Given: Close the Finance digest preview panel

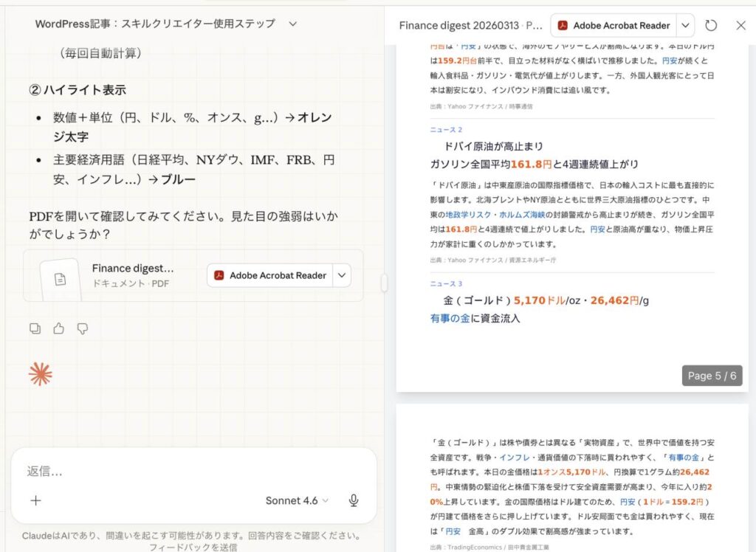Looking at the screenshot, I should [x=741, y=25].
